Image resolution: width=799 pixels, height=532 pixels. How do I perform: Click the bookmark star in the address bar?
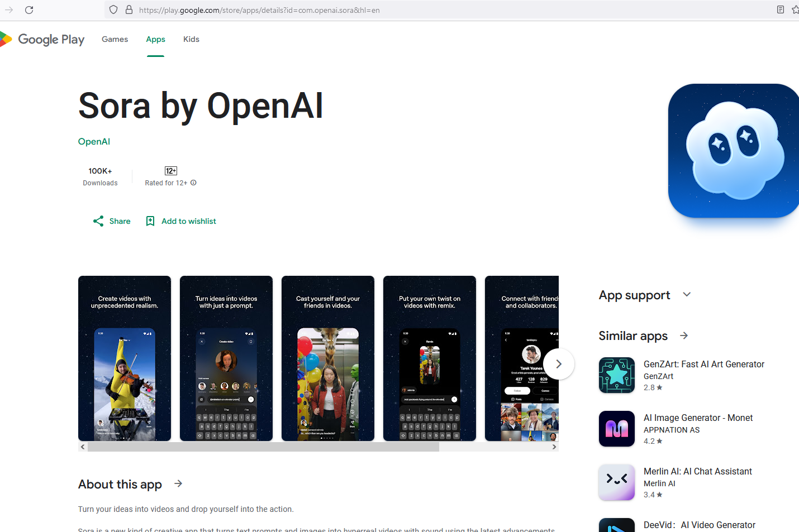point(794,9)
